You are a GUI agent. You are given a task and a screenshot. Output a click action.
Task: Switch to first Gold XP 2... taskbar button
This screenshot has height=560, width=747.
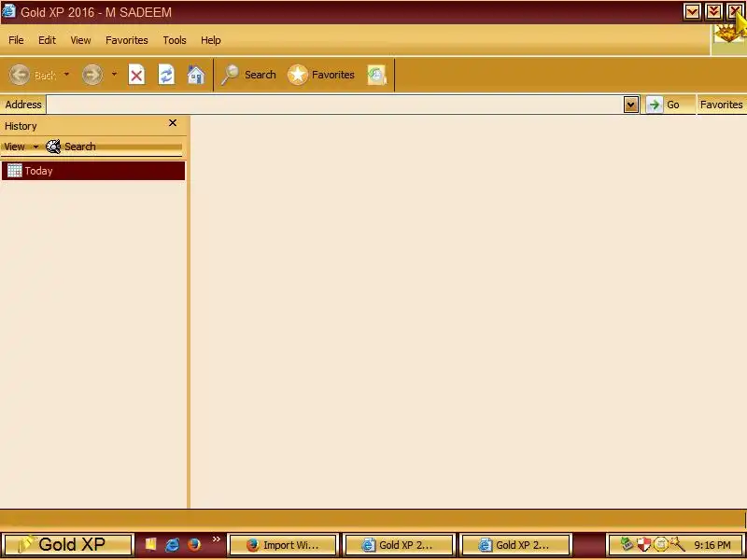pyautogui.click(x=399, y=545)
